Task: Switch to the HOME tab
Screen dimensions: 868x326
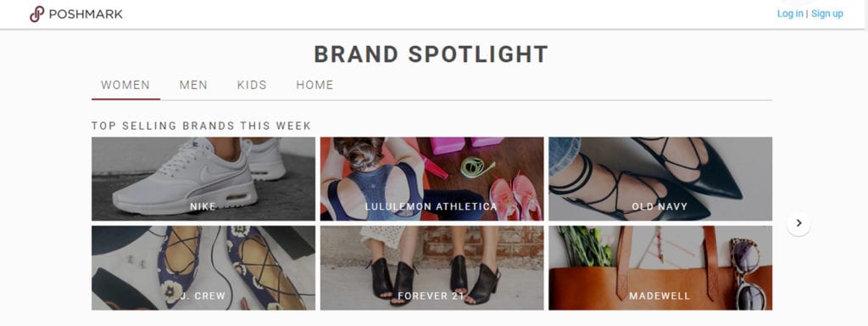Action: pyautogui.click(x=315, y=86)
